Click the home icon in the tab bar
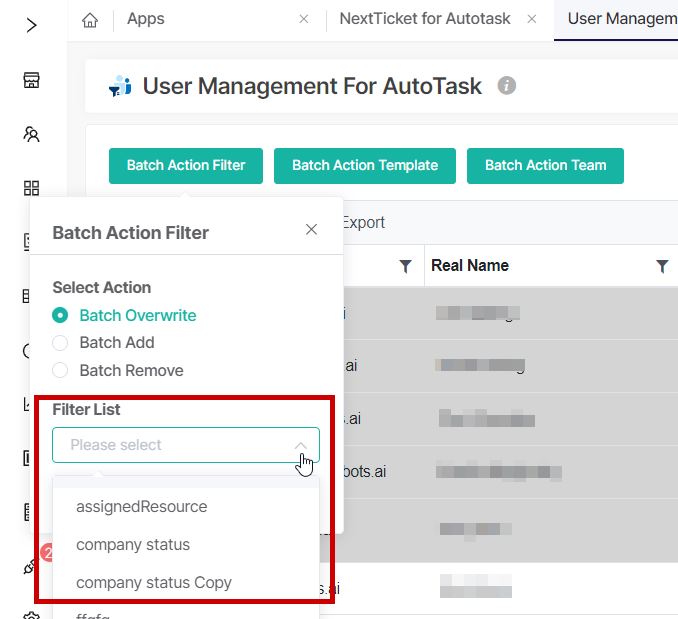 90,19
